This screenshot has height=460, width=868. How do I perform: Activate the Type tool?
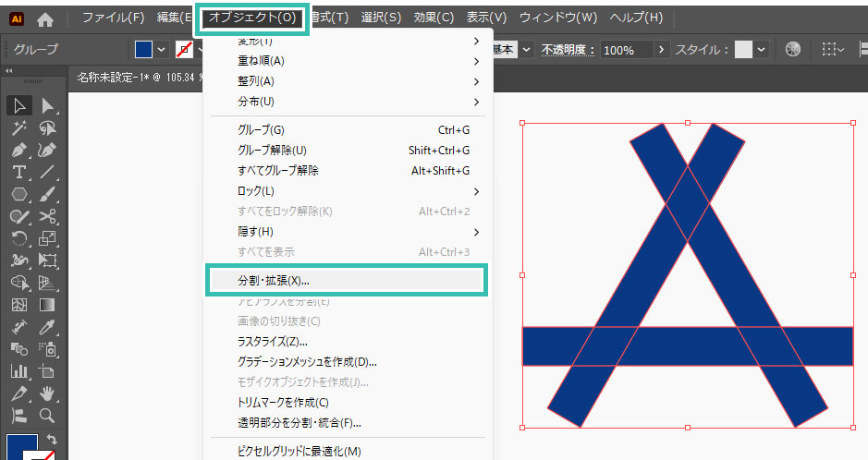[x=19, y=172]
